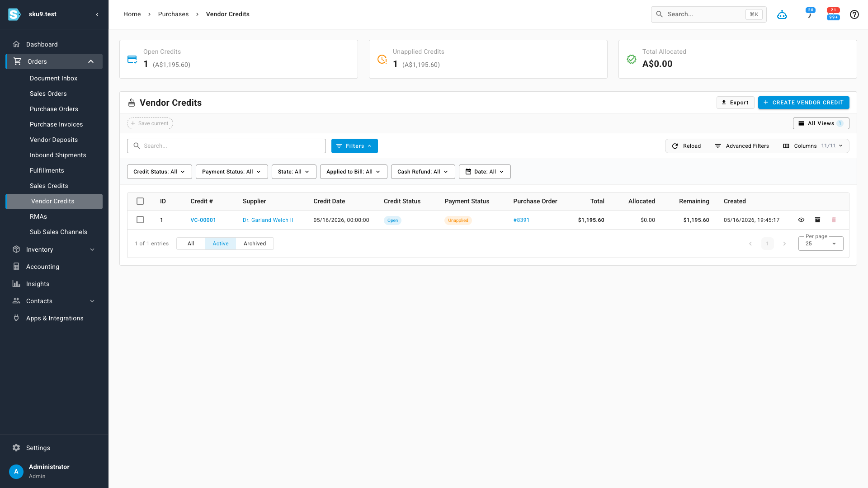Navigate to RMAs
The image size is (868, 488).
(38, 216)
